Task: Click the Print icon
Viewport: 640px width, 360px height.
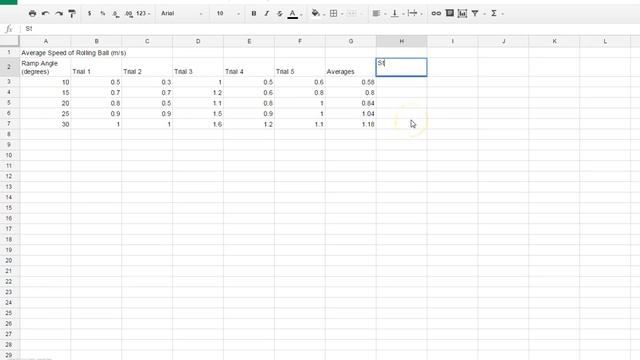Action: 32,13
